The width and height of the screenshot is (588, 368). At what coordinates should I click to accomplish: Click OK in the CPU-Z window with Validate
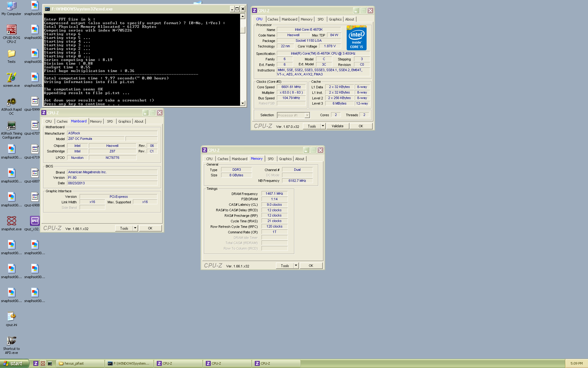[x=361, y=126]
